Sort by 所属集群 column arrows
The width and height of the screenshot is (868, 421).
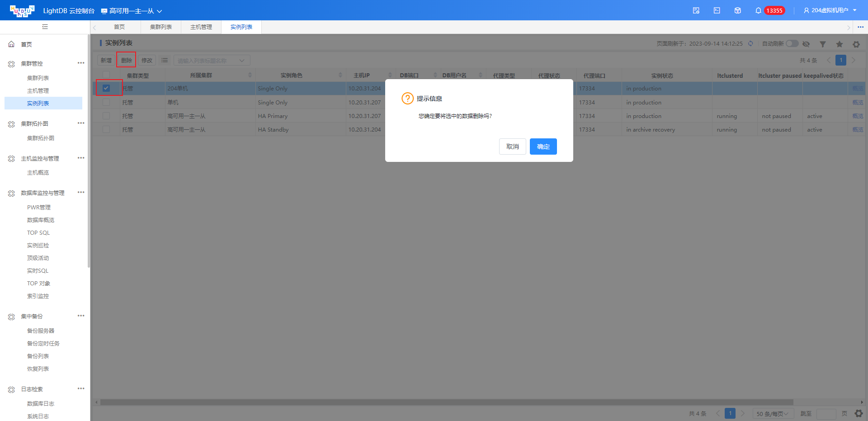click(250, 75)
